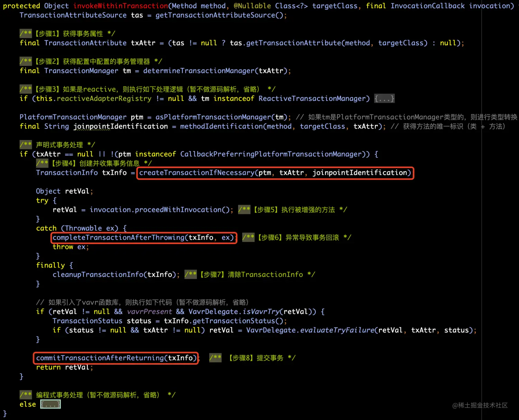
Task: Click 'TransactionAttribute txAttr' declaration
Action: point(100,43)
